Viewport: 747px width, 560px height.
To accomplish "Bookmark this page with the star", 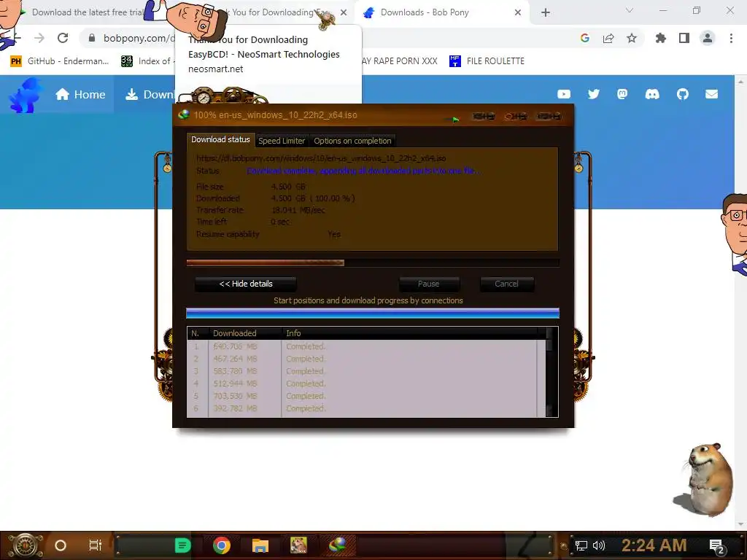I will pyautogui.click(x=632, y=38).
